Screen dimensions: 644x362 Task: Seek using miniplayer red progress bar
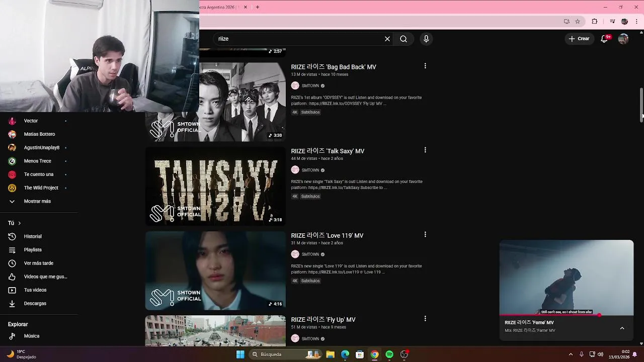point(567,315)
